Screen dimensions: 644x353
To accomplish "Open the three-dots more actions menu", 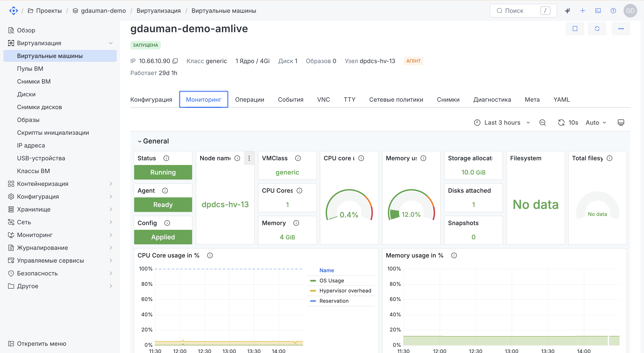I will 621,29.
